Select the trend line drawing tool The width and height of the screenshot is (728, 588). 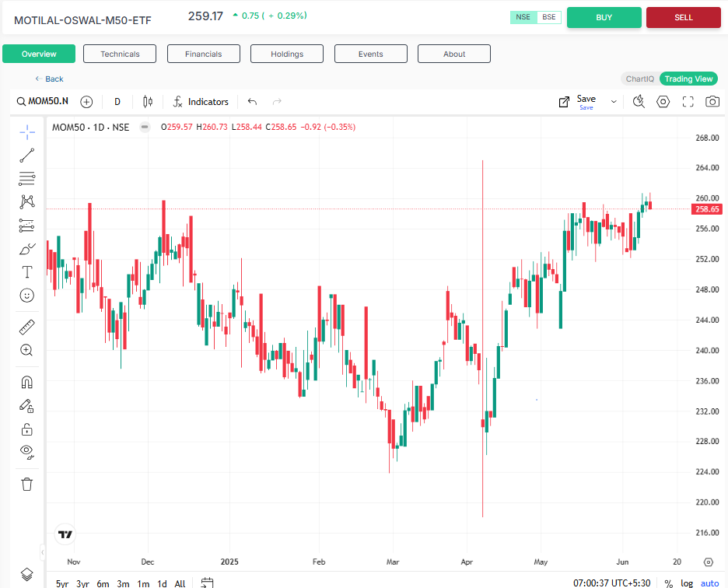point(27,156)
